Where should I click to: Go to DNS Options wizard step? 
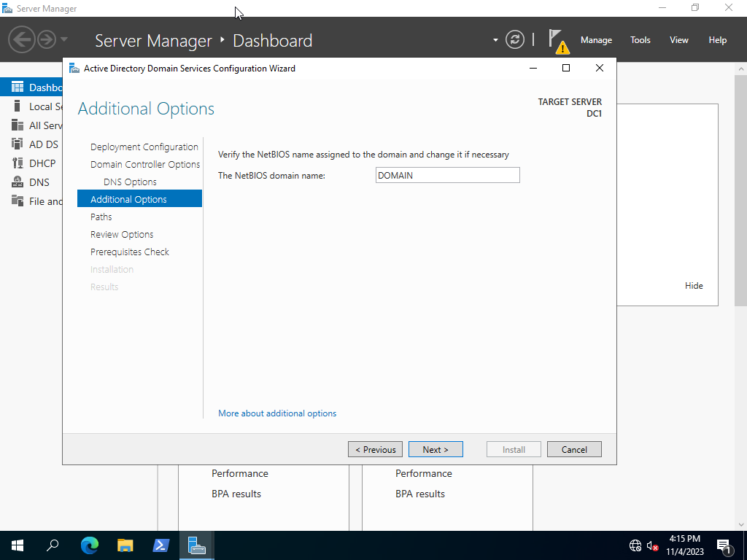pos(130,182)
